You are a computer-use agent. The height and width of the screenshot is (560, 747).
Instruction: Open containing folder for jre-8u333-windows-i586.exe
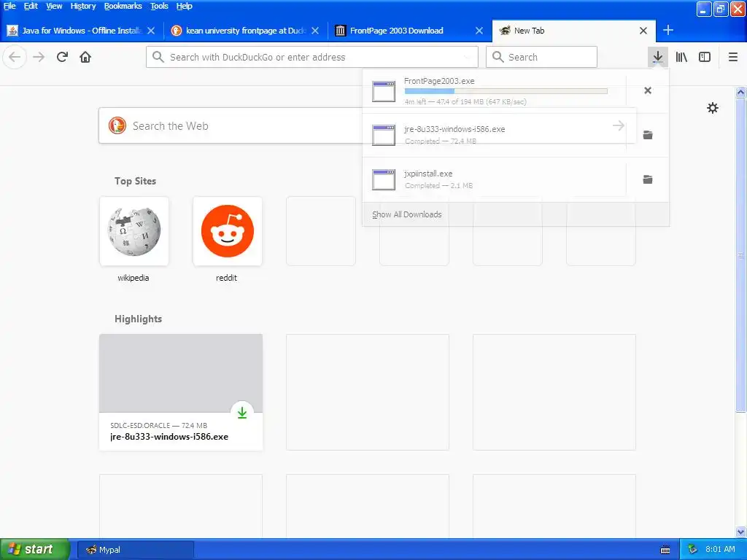648,135
